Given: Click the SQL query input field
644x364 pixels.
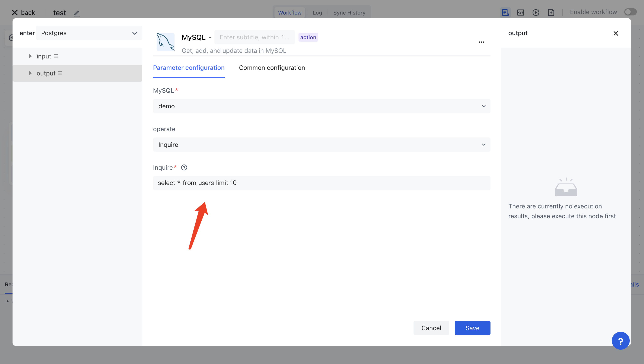Looking at the screenshot, I should coord(322,183).
